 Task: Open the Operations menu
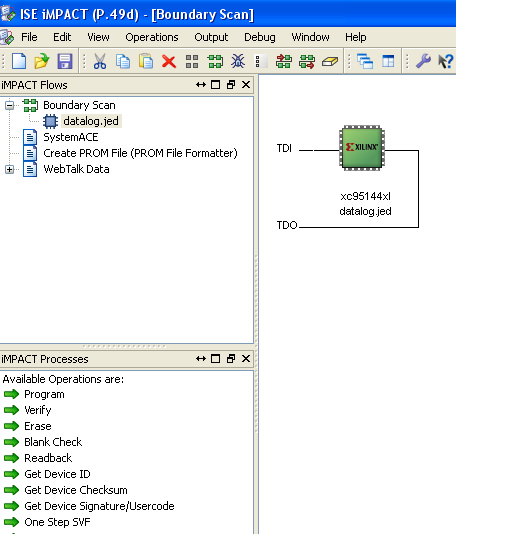click(x=152, y=37)
